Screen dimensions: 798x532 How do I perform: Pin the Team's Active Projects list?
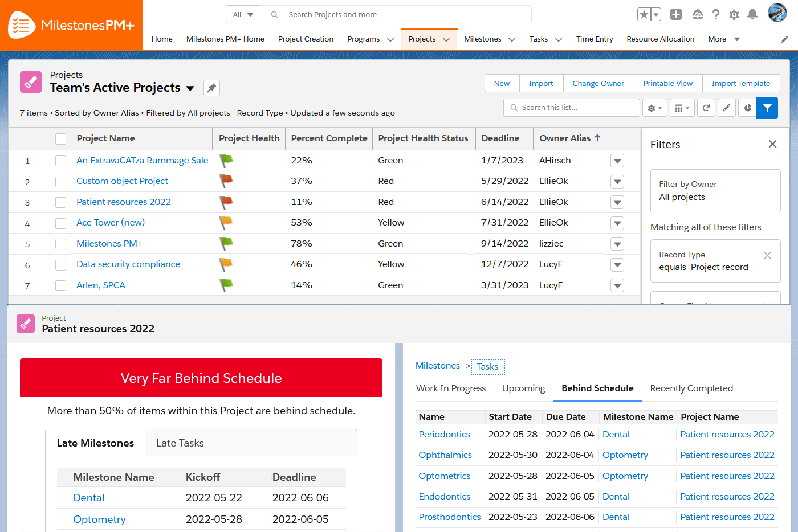coord(211,88)
